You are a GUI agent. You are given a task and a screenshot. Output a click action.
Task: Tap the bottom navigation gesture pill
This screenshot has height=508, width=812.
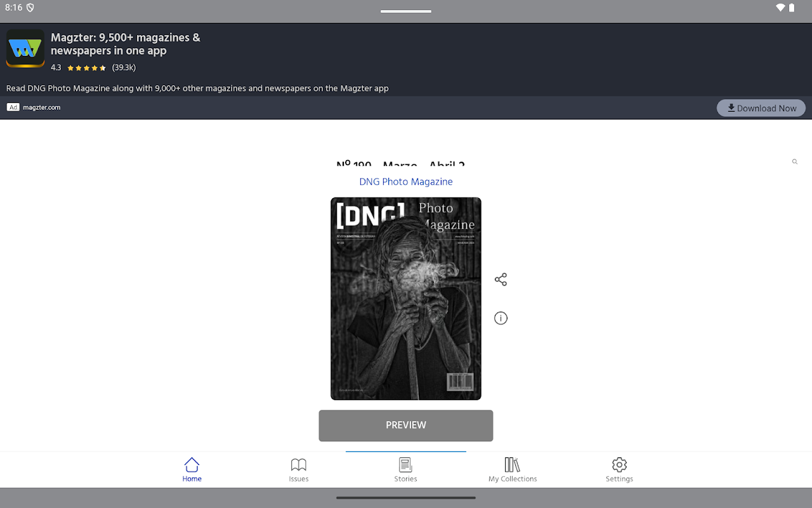[x=406, y=498]
